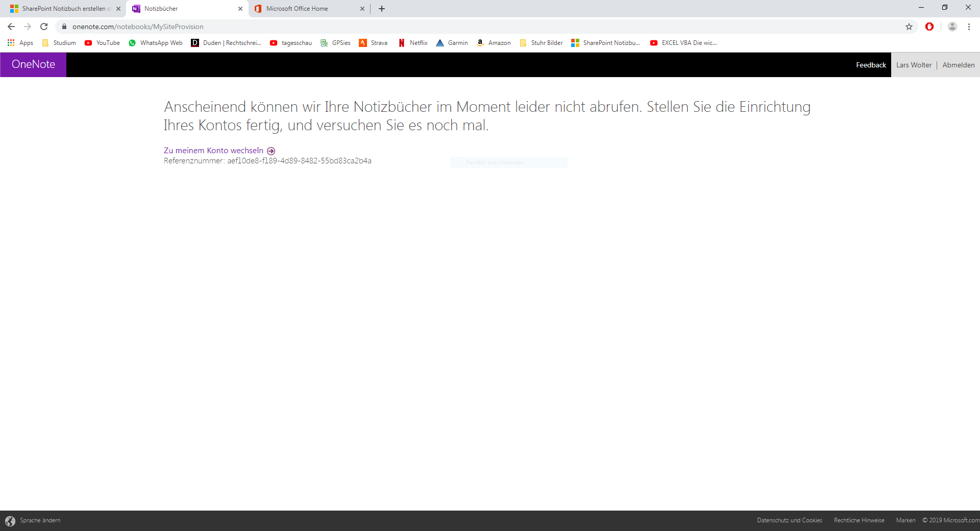Reload the page with the refresh icon
The image size is (980, 531).
(44, 27)
